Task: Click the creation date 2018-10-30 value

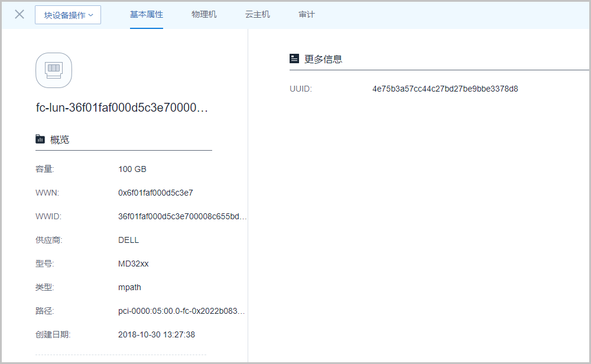Action: pyautogui.click(x=157, y=334)
